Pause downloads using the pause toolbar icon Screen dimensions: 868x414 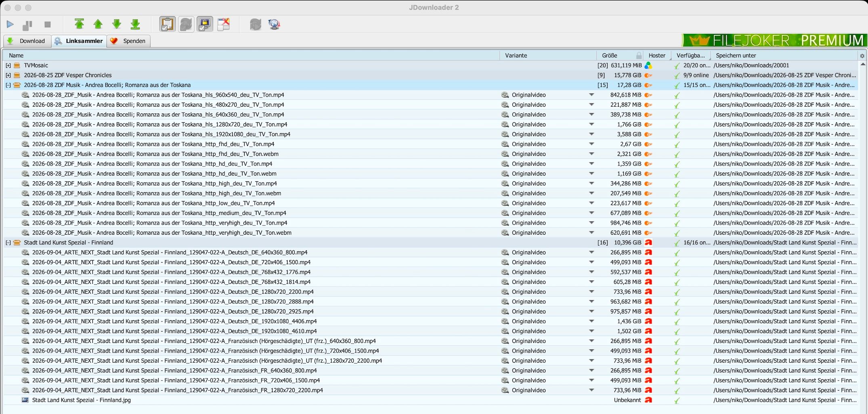coord(28,25)
